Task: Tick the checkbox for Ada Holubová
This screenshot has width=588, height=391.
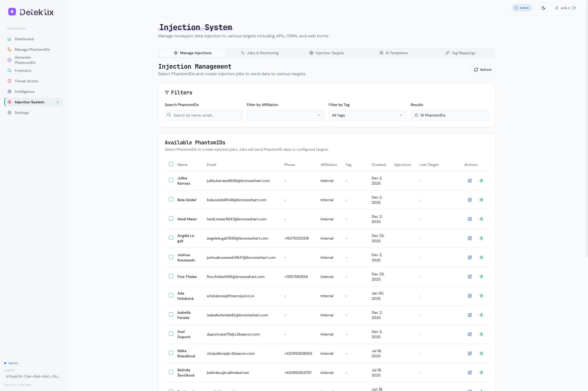Action: (171, 296)
